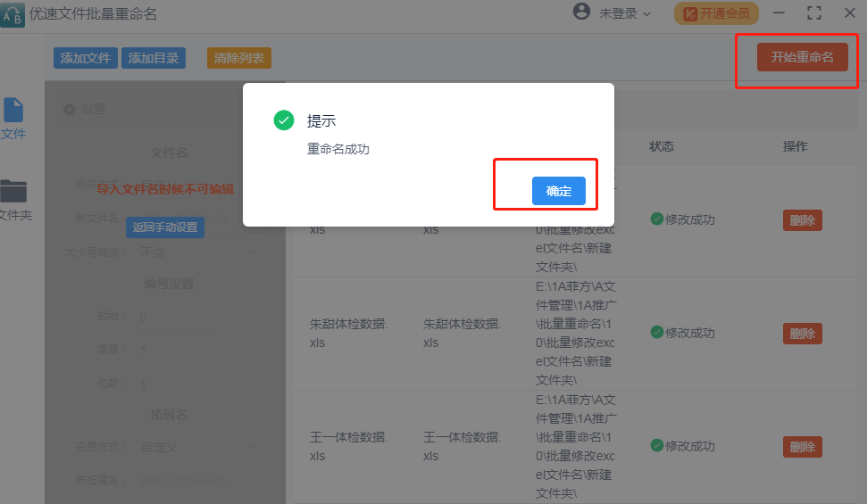This screenshot has width=867, height=504.
Task: Open the 变更方式 extension dropdown
Action: pyautogui.click(x=198, y=446)
